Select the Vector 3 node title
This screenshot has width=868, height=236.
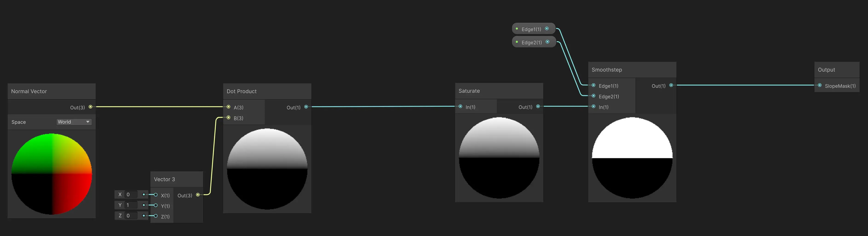(x=164, y=179)
